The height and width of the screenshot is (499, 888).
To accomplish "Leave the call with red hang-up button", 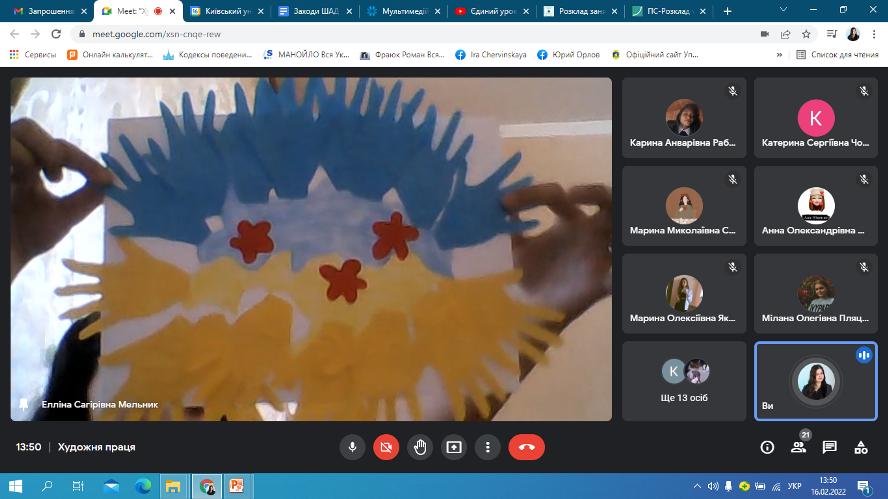I will click(527, 447).
